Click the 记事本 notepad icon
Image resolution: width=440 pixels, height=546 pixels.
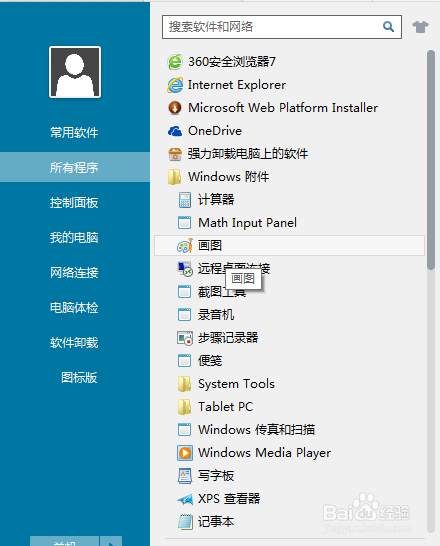[x=185, y=522]
